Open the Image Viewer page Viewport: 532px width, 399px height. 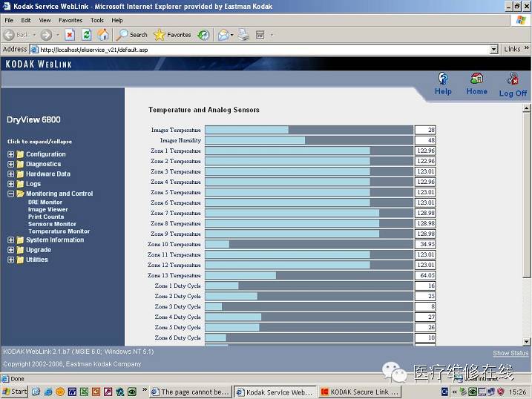[x=47, y=209]
